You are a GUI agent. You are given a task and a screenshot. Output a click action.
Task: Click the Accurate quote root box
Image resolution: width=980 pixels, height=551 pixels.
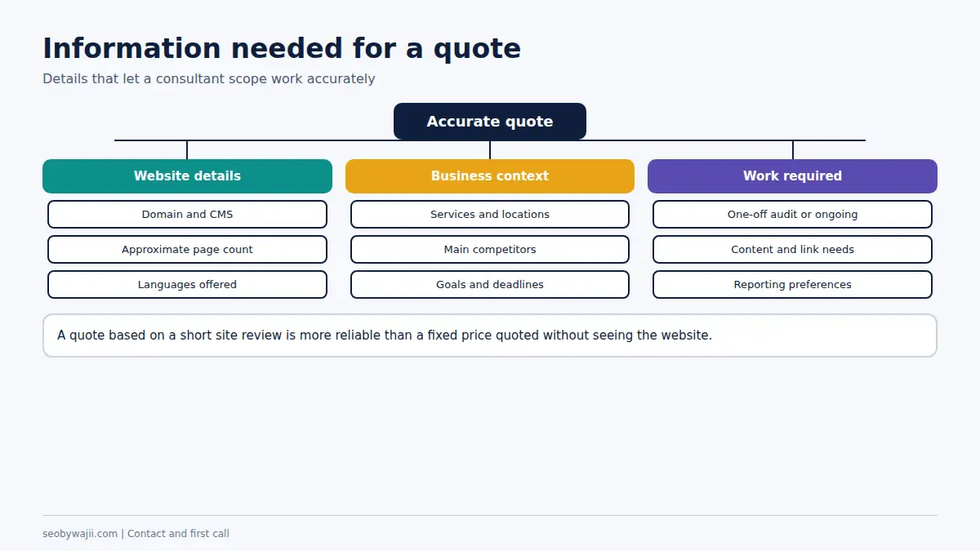pyautogui.click(x=490, y=122)
